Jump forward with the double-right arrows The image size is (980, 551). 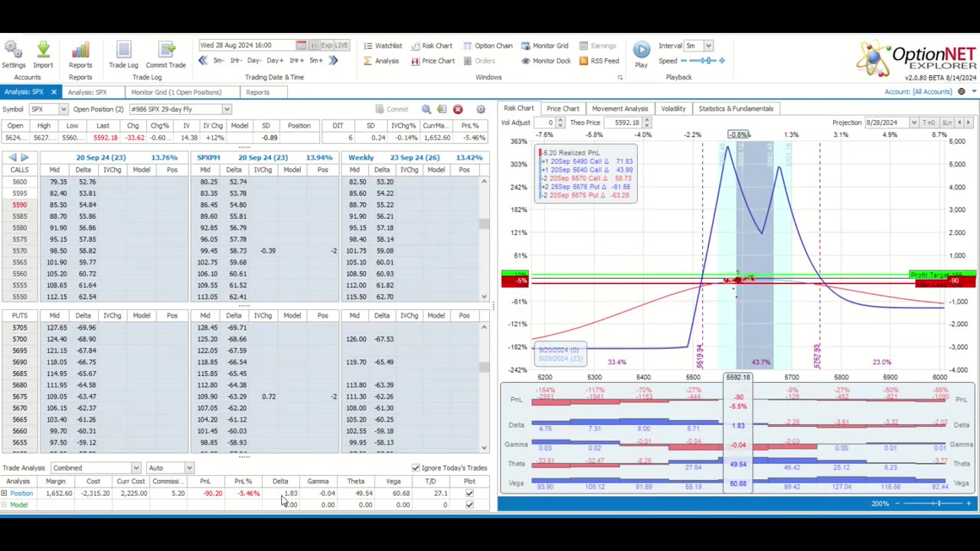tap(333, 60)
